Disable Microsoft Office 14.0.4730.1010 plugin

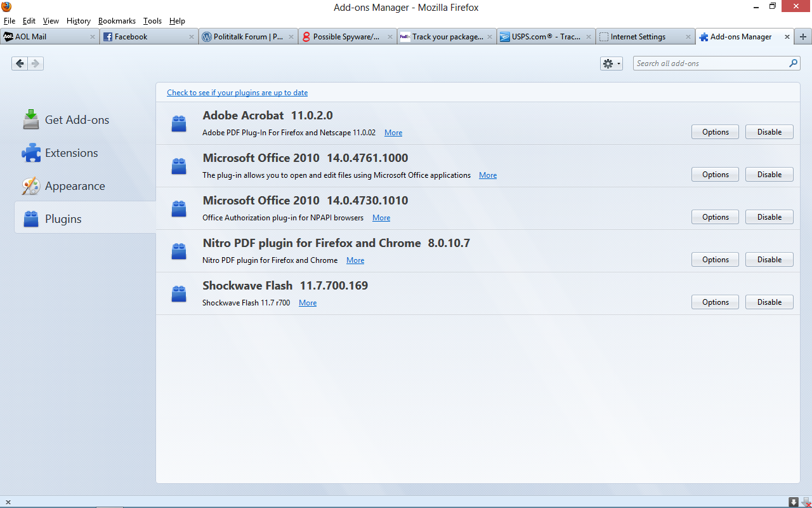(x=769, y=217)
